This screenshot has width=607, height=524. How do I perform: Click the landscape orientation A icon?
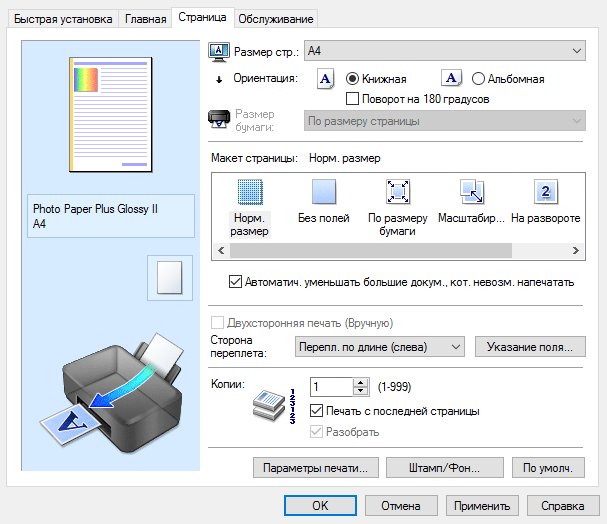pyautogui.click(x=451, y=79)
